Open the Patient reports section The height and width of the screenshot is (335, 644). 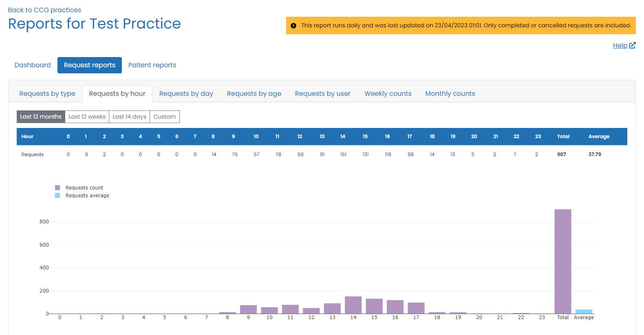coord(152,65)
